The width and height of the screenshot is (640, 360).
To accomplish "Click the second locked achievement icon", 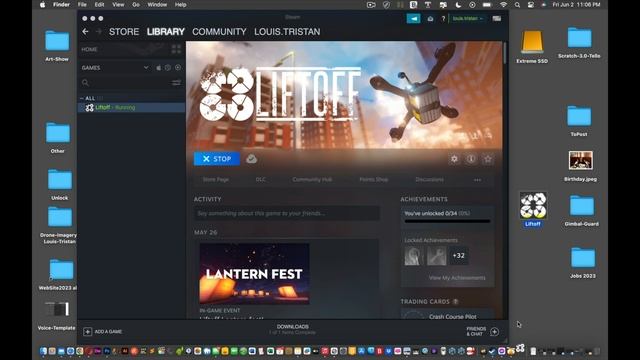I will (x=436, y=256).
